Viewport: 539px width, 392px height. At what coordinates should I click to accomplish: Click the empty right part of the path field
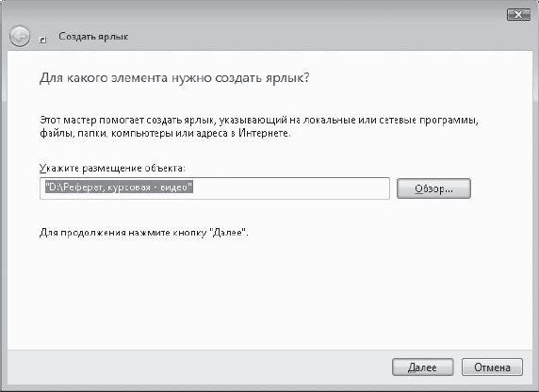point(290,188)
